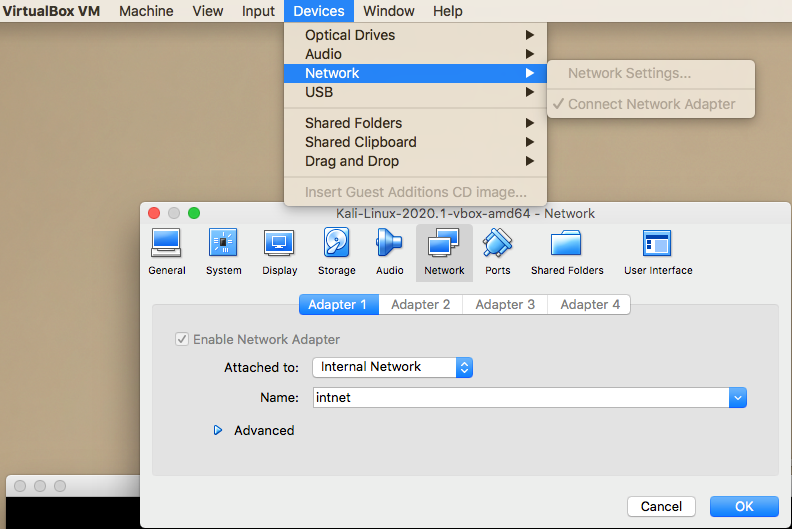This screenshot has width=792, height=529.
Task: Open the Help menu
Action: click(448, 11)
